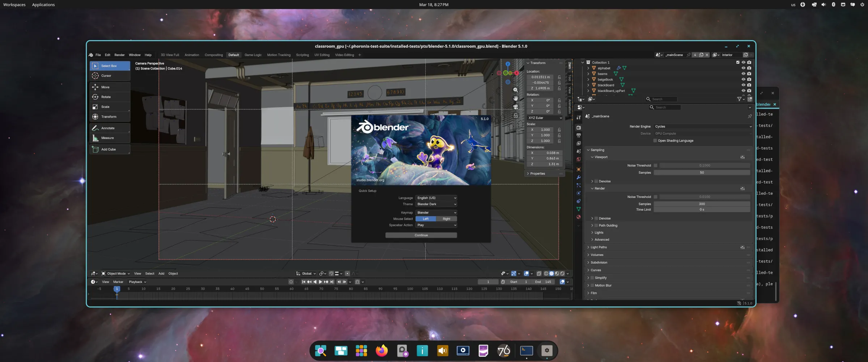
Task: Pick the Annotate tool
Action: pyautogui.click(x=108, y=128)
